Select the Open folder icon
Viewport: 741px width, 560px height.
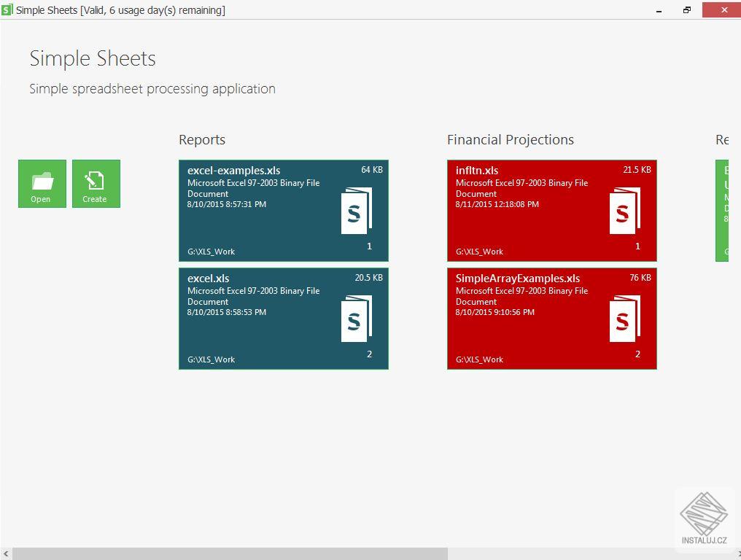pos(42,182)
